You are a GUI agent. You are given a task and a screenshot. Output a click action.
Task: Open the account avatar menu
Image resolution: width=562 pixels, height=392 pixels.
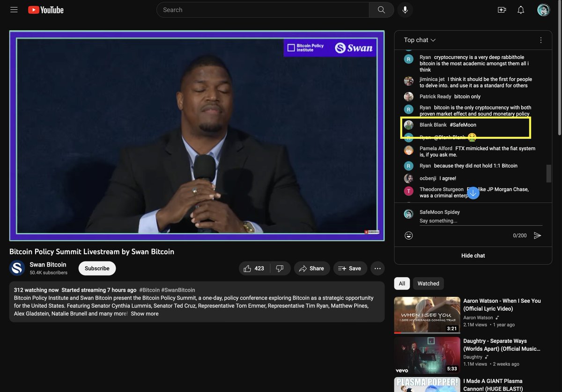tap(543, 10)
